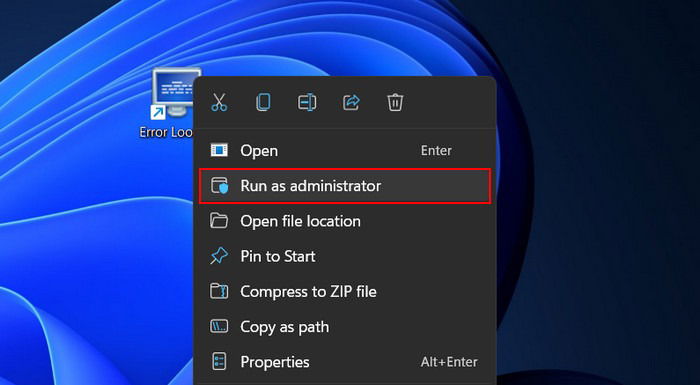The width and height of the screenshot is (700, 385).
Task: Click the Cut scissors icon
Action: (219, 102)
